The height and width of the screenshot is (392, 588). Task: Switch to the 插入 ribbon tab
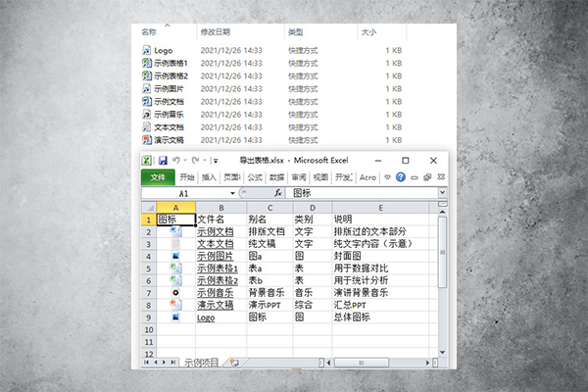tap(209, 177)
